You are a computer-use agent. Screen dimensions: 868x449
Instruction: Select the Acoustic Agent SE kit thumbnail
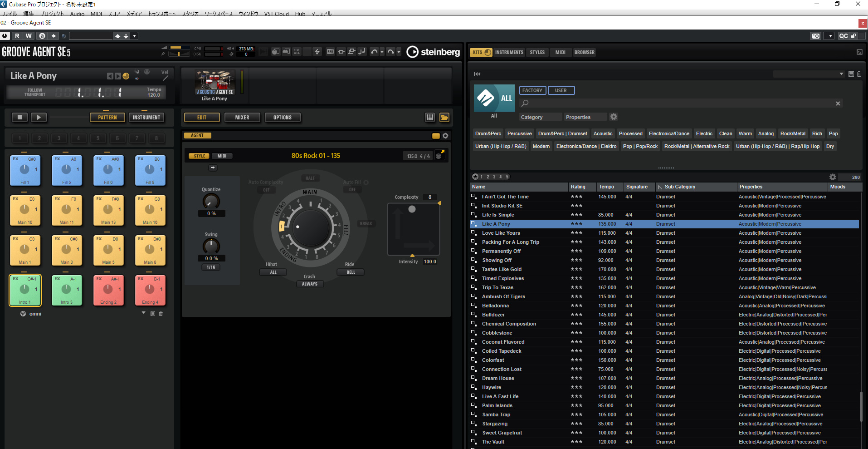click(x=215, y=82)
